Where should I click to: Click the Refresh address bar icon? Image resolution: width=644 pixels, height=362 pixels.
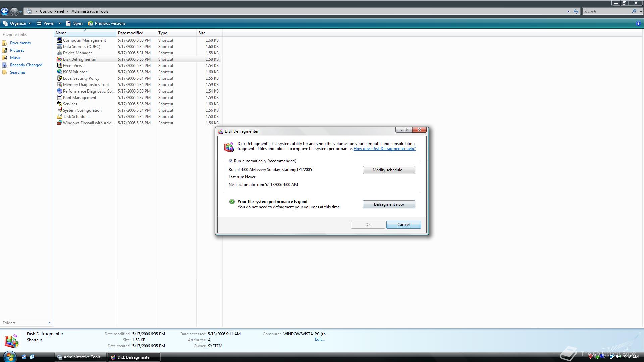576,11
